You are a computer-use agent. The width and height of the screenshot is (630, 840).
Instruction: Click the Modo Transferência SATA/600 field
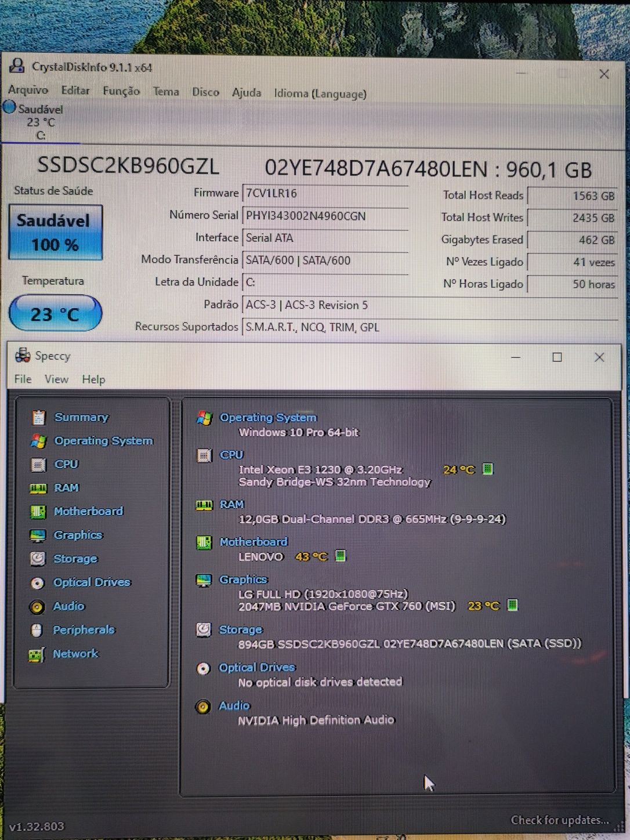[325, 260]
